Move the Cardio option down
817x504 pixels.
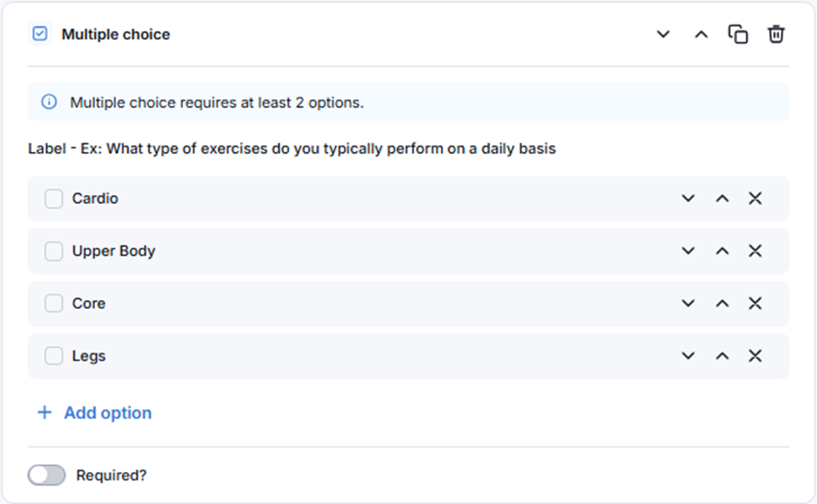[688, 198]
